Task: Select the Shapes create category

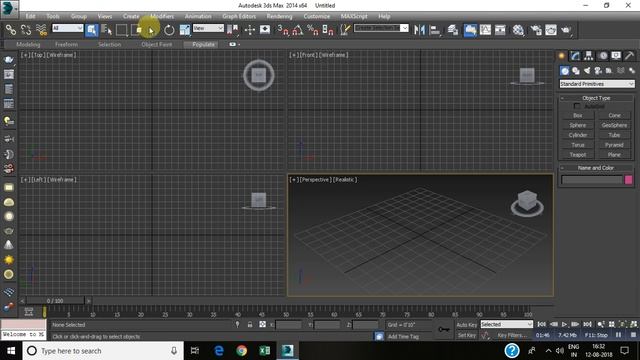Action: [576, 71]
